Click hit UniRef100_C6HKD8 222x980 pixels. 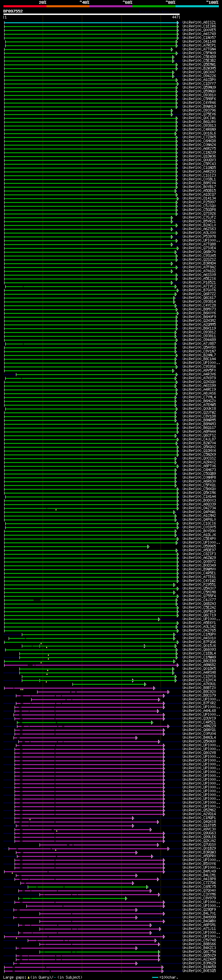point(199,141)
